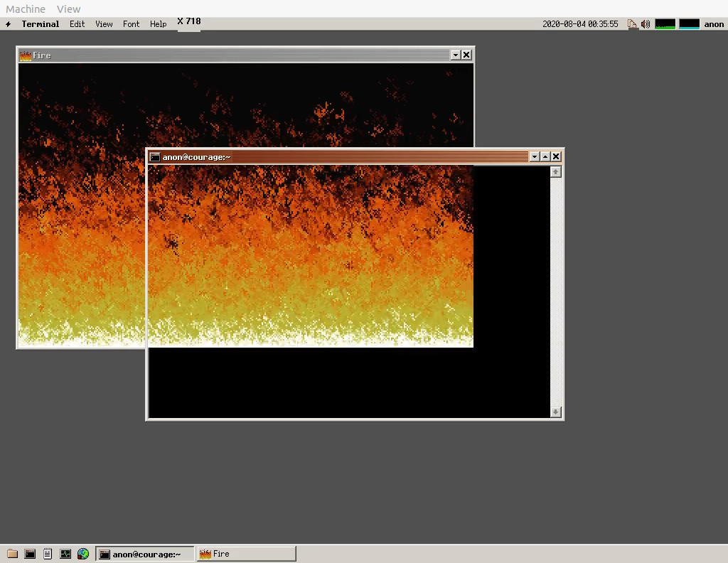Close the anon@courage terminal window
Image resolution: width=728 pixels, height=563 pixels.
point(556,156)
